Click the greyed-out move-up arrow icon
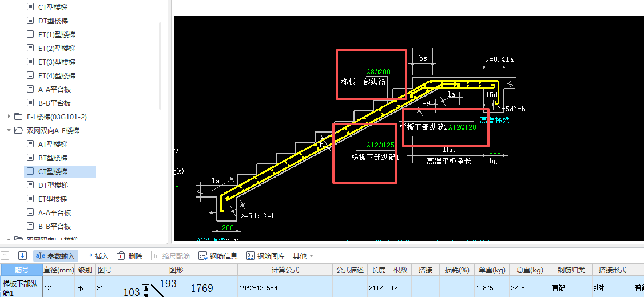 pyautogui.click(x=5, y=255)
